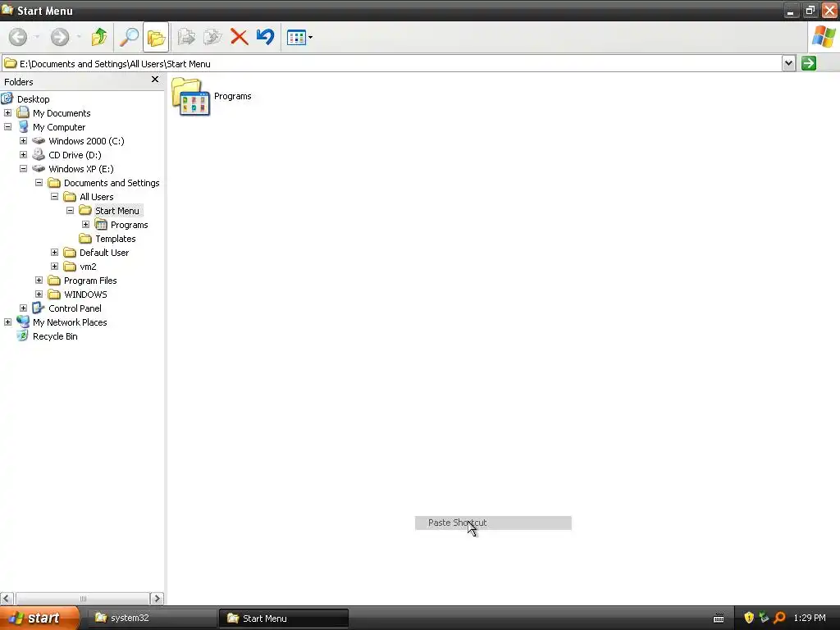Viewport: 840px width, 630px height.
Task: Click the keyboard tray icon
Action: [719, 619]
